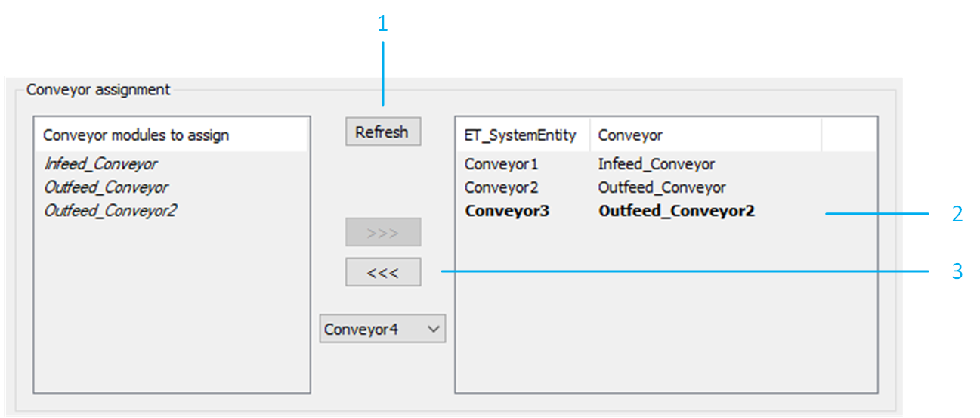Click Infeed_Conveyor cell in the assigned table

coord(656,164)
